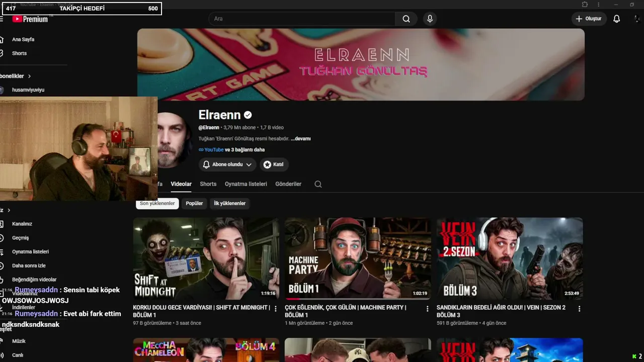644x362 pixels.
Task: Click the magnifier search button
Action: pos(406,19)
